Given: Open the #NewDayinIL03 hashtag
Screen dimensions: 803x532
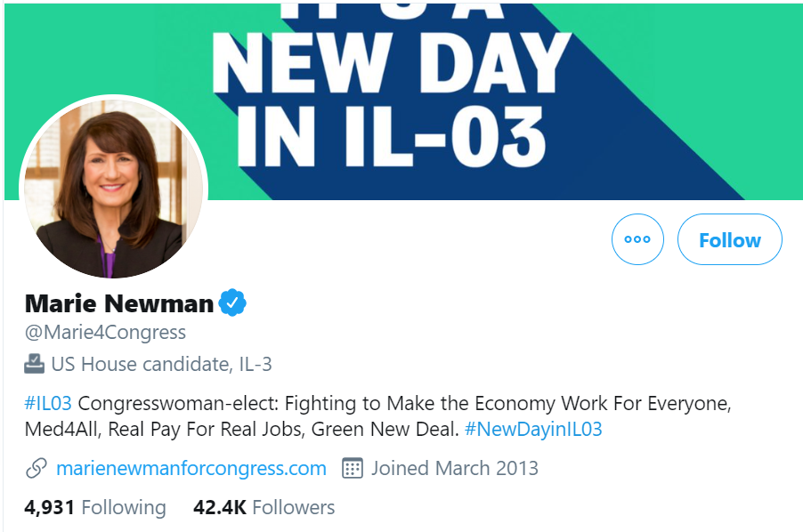Looking at the screenshot, I should pos(533,429).
